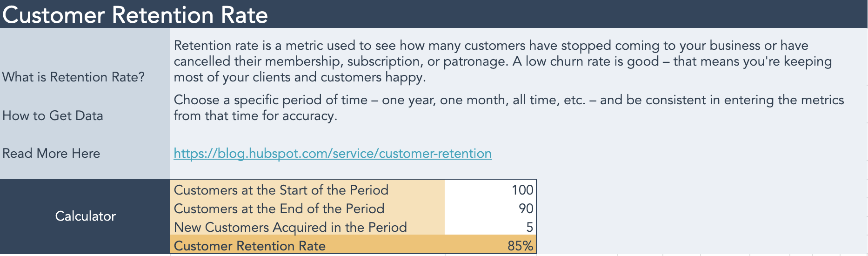
Task: Click the 'What is Retention Rate?' label cell
Action: click(73, 77)
